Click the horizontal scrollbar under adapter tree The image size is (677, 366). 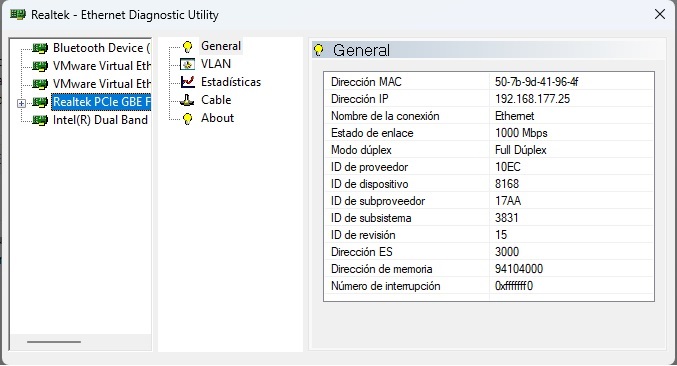click(x=54, y=342)
